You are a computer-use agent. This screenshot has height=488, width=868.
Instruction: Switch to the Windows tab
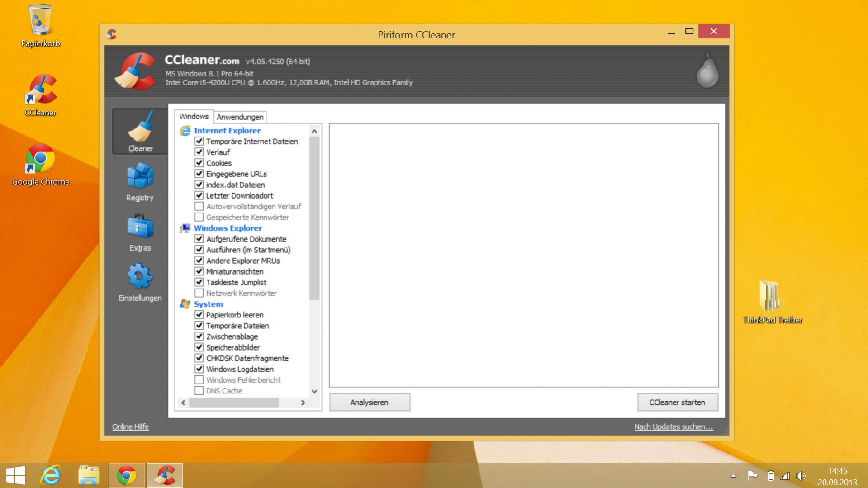[194, 116]
